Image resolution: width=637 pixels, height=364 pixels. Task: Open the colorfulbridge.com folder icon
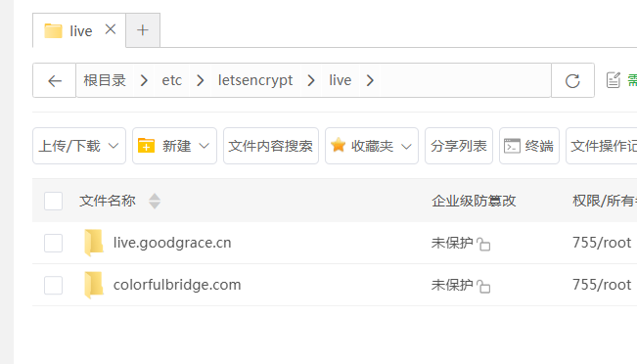tap(94, 285)
